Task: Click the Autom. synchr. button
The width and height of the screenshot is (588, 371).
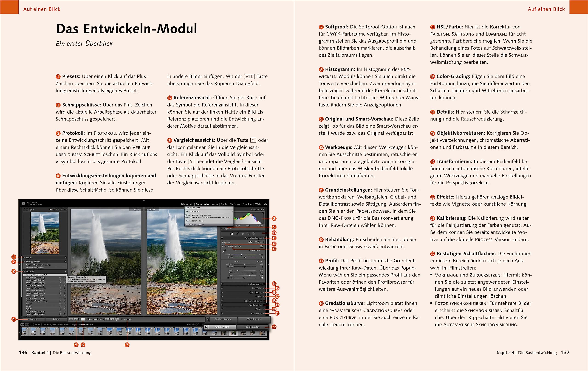Action: pyautogui.click(x=222, y=327)
